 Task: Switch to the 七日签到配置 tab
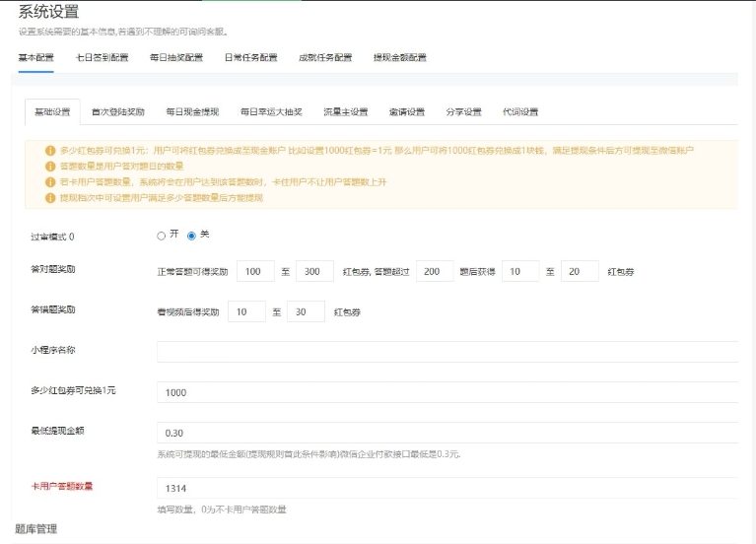coord(103,58)
